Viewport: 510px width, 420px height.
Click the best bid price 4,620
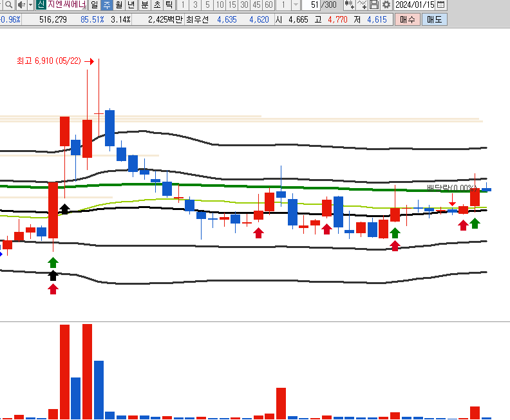tap(259, 19)
